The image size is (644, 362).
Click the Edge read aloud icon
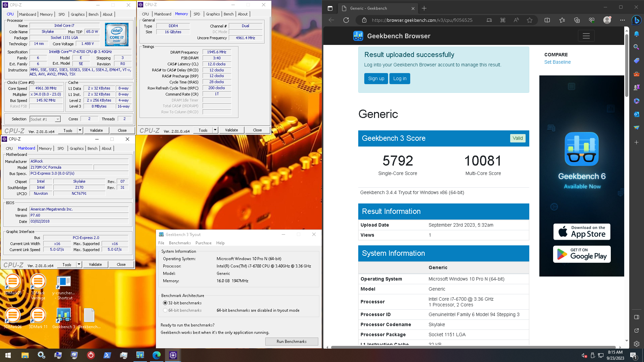pyautogui.click(x=516, y=20)
